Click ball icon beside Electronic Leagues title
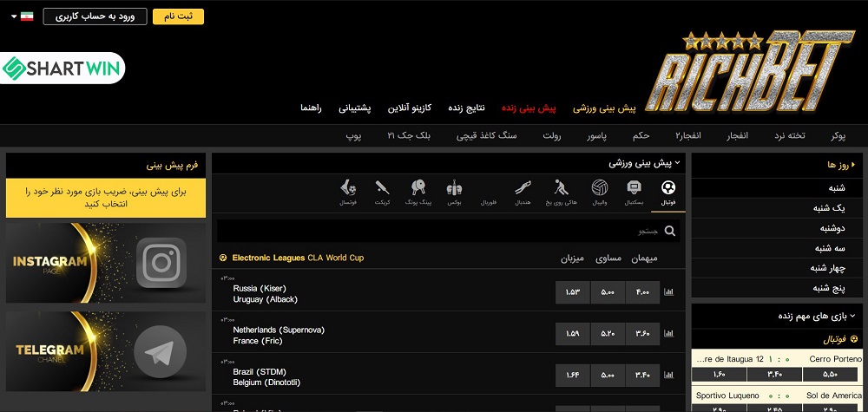 tap(223, 258)
